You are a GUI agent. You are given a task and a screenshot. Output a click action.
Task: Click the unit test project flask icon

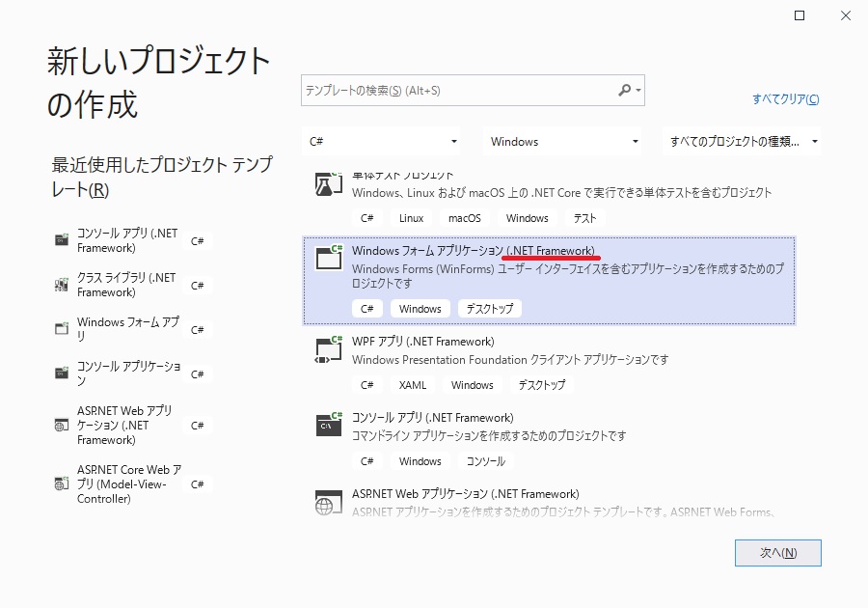coord(329,184)
